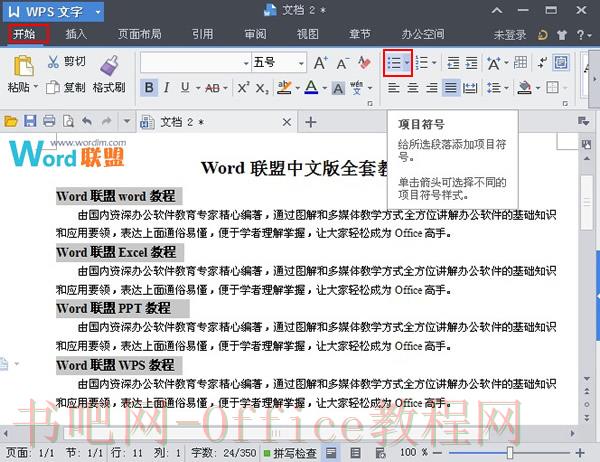600x462 pixels.
Task: Switch to the 页面布局 tab
Action: pos(139,34)
